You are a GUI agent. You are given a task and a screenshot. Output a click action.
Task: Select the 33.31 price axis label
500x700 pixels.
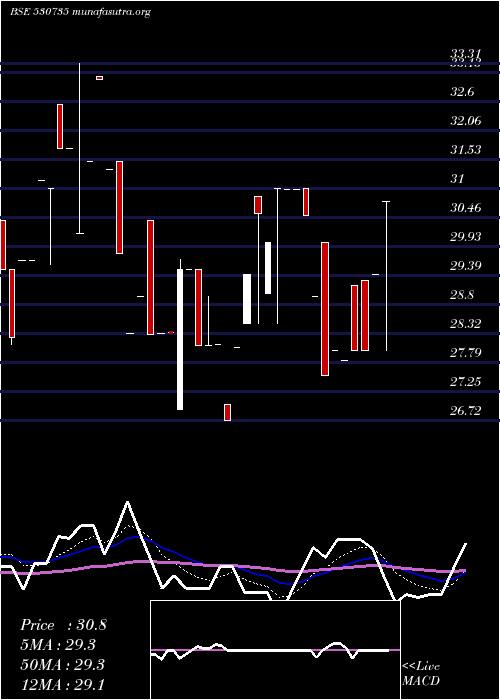tap(466, 54)
